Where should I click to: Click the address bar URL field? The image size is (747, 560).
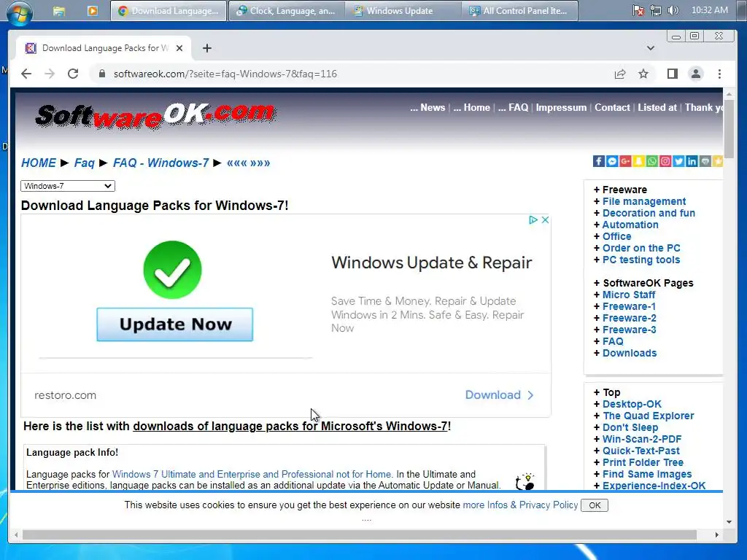pyautogui.click(x=225, y=74)
